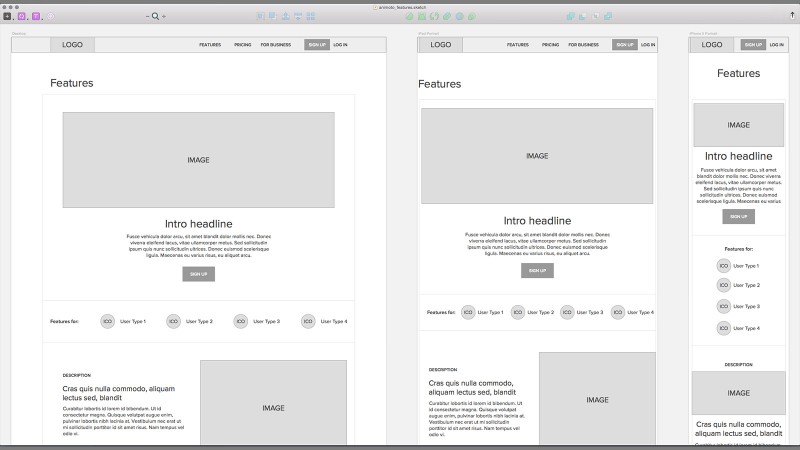800x450 pixels.
Task: Click ICO circle beside User Type 3 on desktop
Action: click(x=241, y=321)
